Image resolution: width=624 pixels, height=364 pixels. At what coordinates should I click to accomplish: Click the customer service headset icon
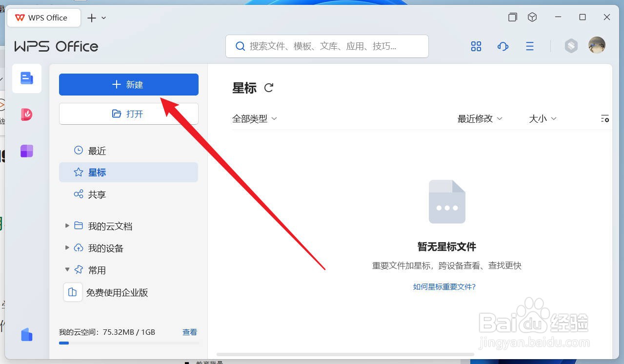(503, 46)
